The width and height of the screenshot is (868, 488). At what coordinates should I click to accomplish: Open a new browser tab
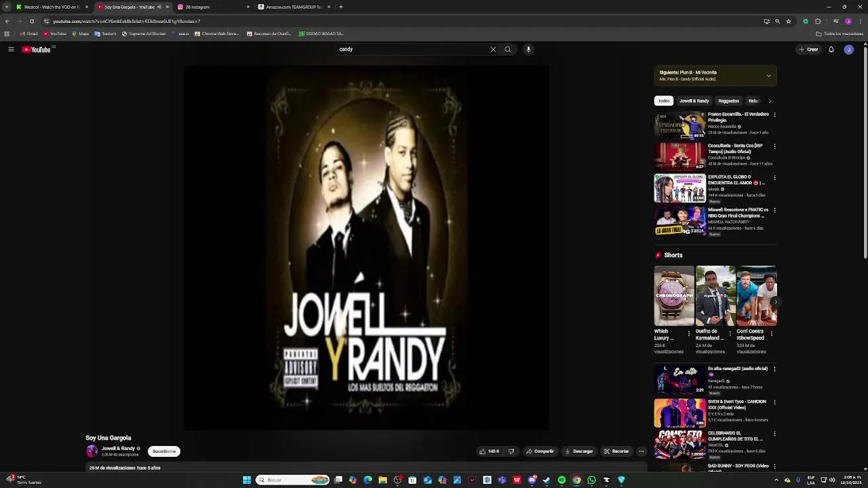(x=341, y=7)
